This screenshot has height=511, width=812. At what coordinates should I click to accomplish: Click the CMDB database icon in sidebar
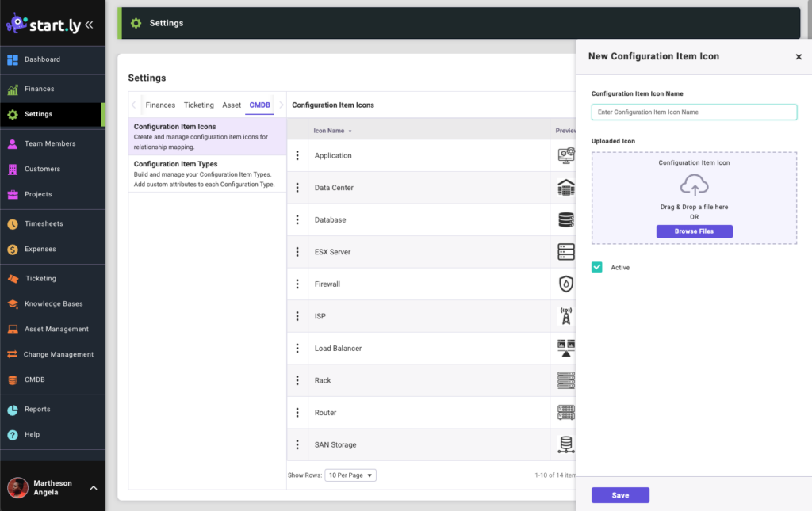(13, 379)
